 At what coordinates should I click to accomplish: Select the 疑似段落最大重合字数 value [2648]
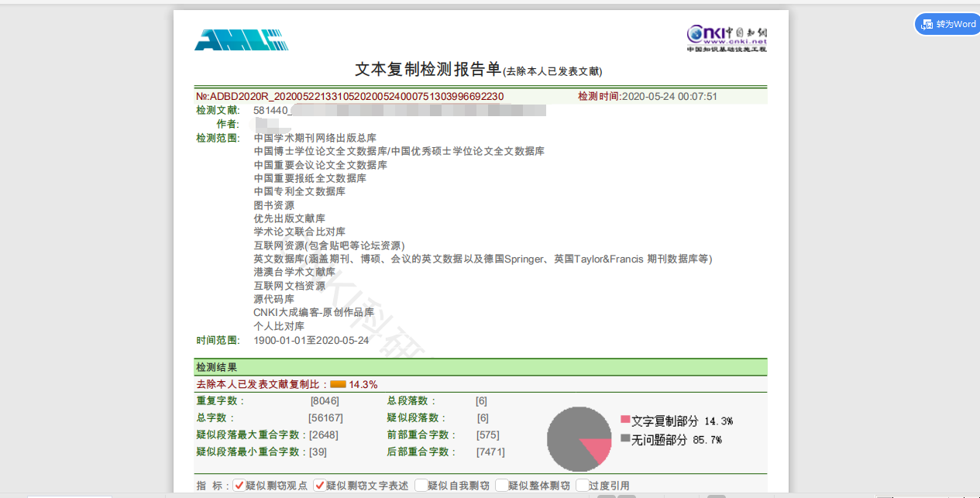point(323,434)
